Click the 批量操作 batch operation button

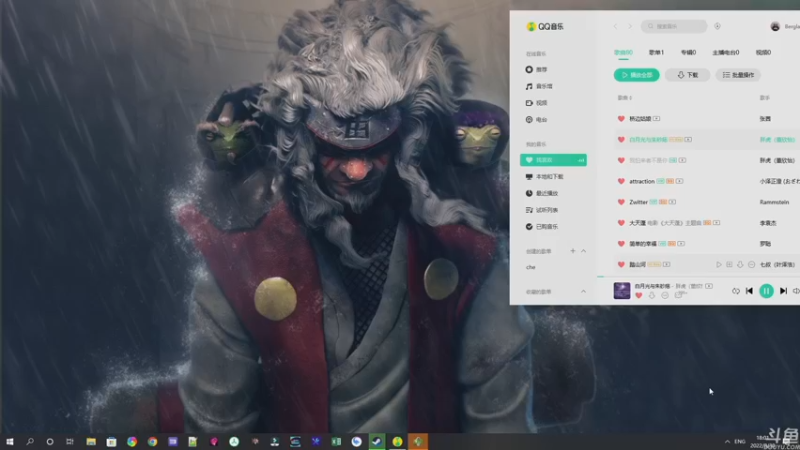tap(738, 75)
